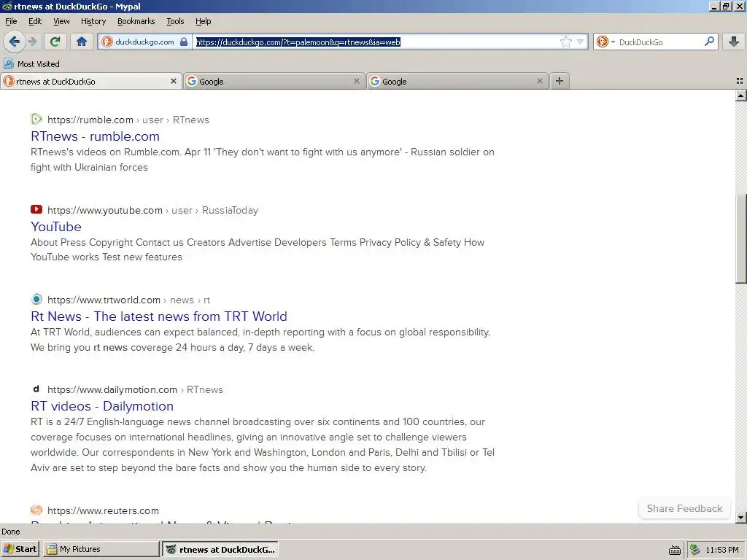Open the Home page icon
The width and height of the screenshot is (747, 560).
tap(82, 42)
